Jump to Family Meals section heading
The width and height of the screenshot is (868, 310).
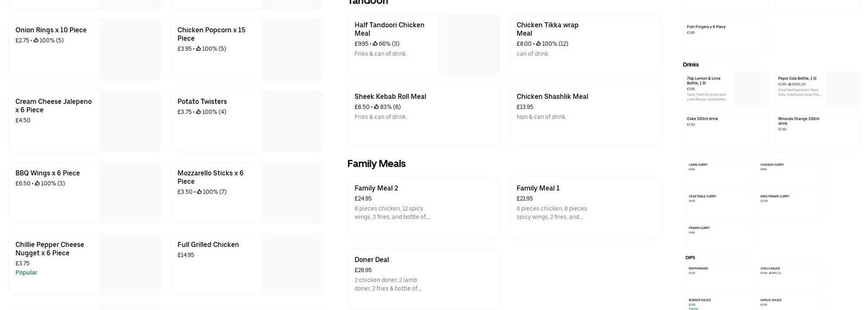[x=376, y=164]
